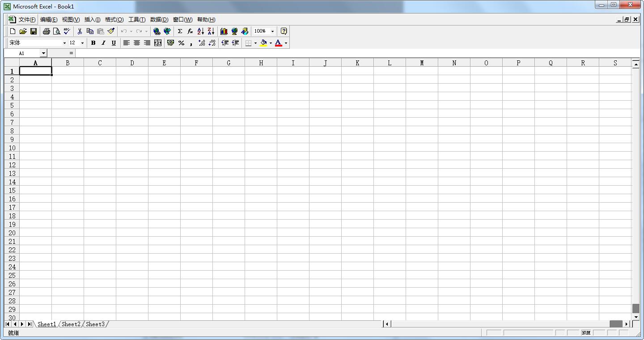The height and width of the screenshot is (340, 644).
Task: Toggle italic formatting
Action: [103, 43]
